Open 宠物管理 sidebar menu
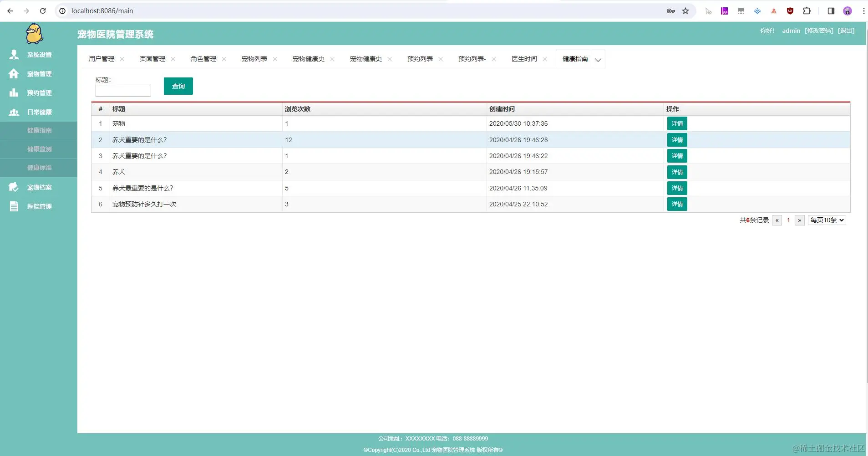Screen dimensions: 868x456 point(39,74)
